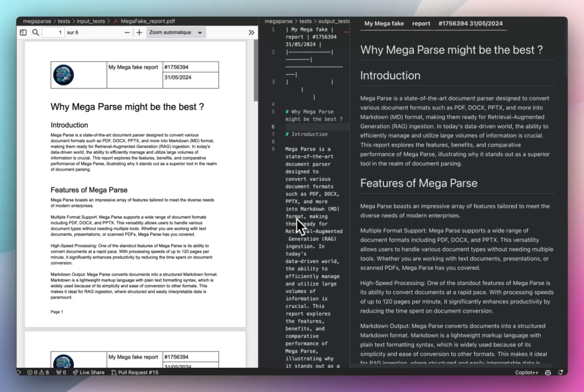584x392 pixels.
Task: Click Copilot++ in the status bar
Action: (527, 373)
